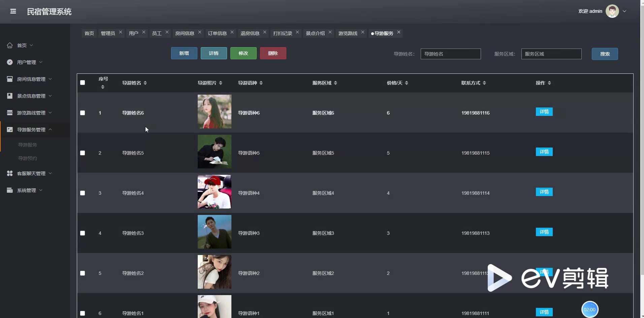Check the row for 导游姓名6
The width and height of the screenshot is (644, 318).
83,113
